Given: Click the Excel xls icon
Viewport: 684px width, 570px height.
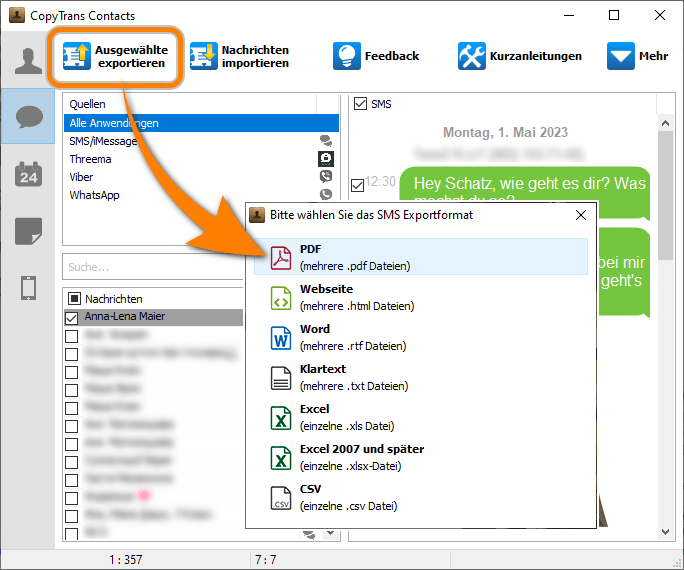Looking at the screenshot, I should click(x=281, y=418).
